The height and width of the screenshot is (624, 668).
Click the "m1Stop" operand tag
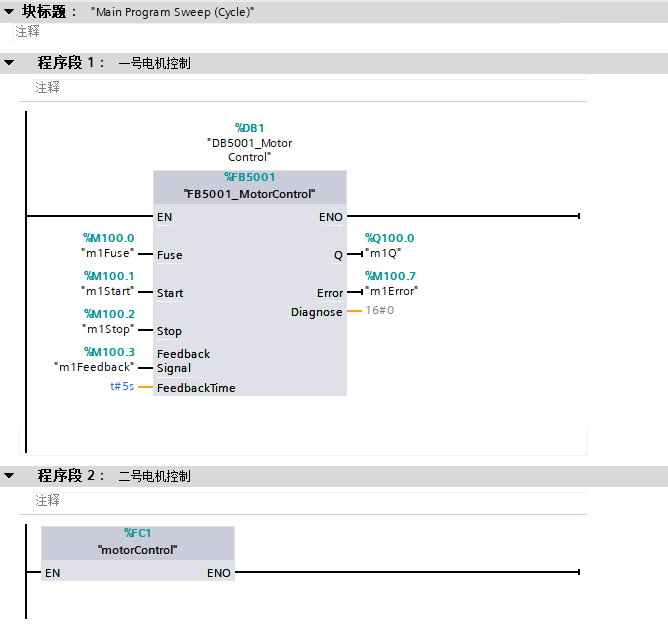tap(110, 330)
